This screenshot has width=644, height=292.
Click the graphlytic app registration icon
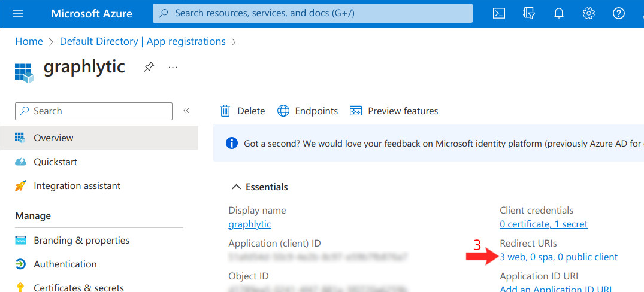coord(24,72)
